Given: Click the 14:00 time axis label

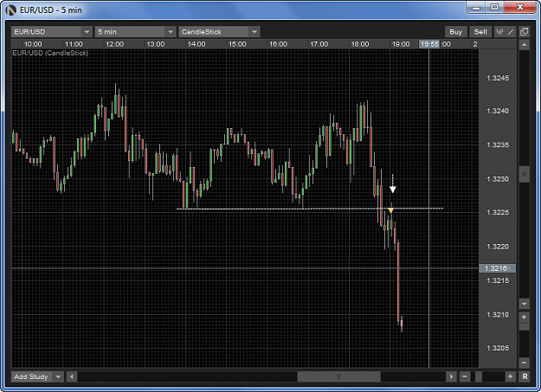Looking at the screenshot, I should pyautogui.click(x=196, y=44).
